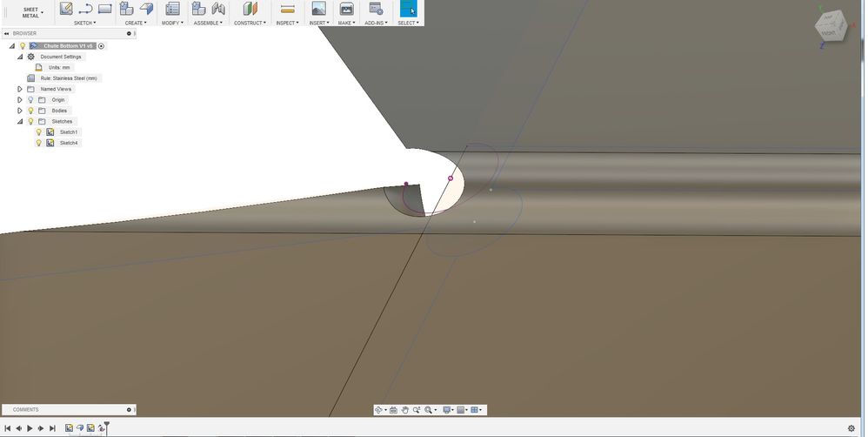
Task: Collapse the Document Settings node
Action: tap(21, 57)
